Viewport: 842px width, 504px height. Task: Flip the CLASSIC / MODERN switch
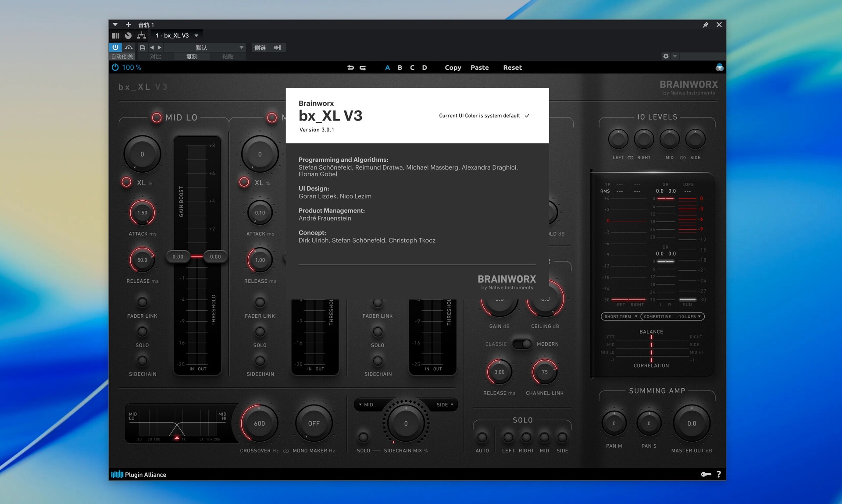522,344
